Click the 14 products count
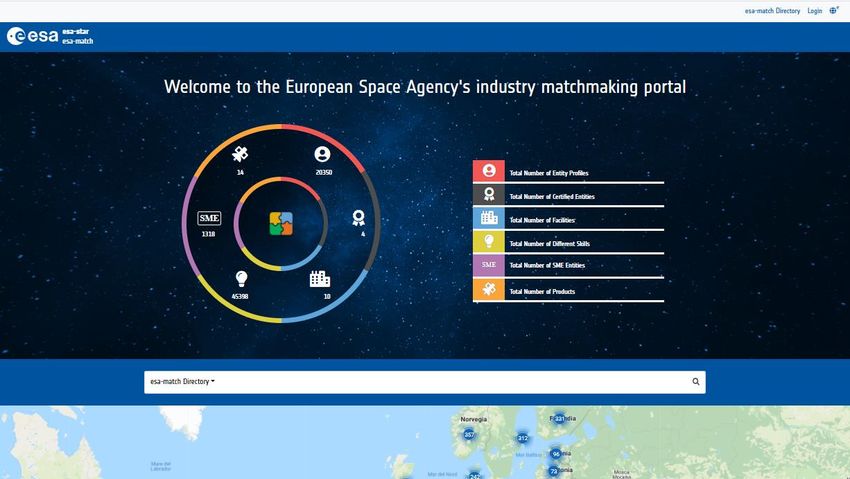This screenshot has height=479, width=850. [240, 172]
